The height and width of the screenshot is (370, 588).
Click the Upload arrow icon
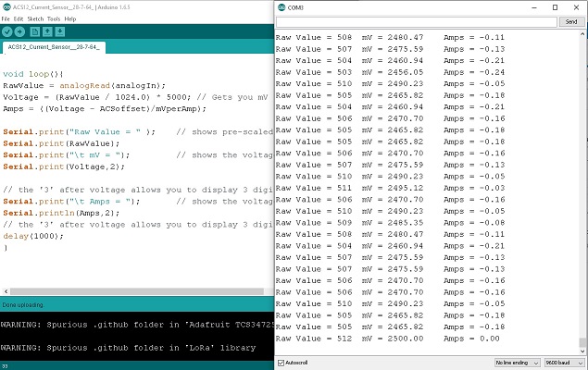[19, 31]
